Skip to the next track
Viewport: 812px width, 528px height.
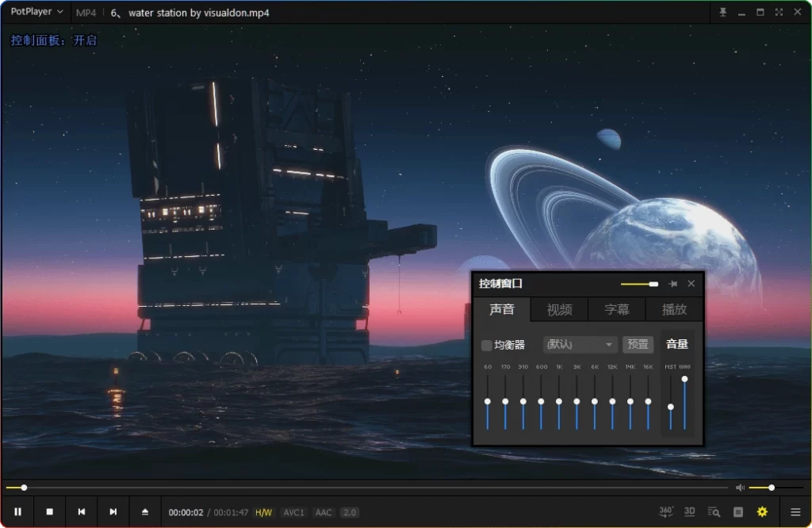click(113, 512)
